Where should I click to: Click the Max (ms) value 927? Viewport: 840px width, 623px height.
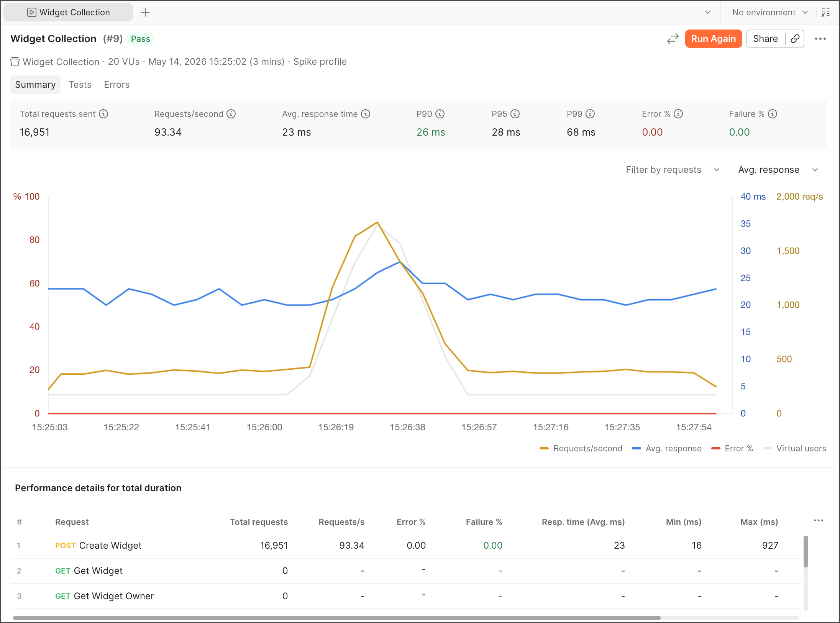770,546
